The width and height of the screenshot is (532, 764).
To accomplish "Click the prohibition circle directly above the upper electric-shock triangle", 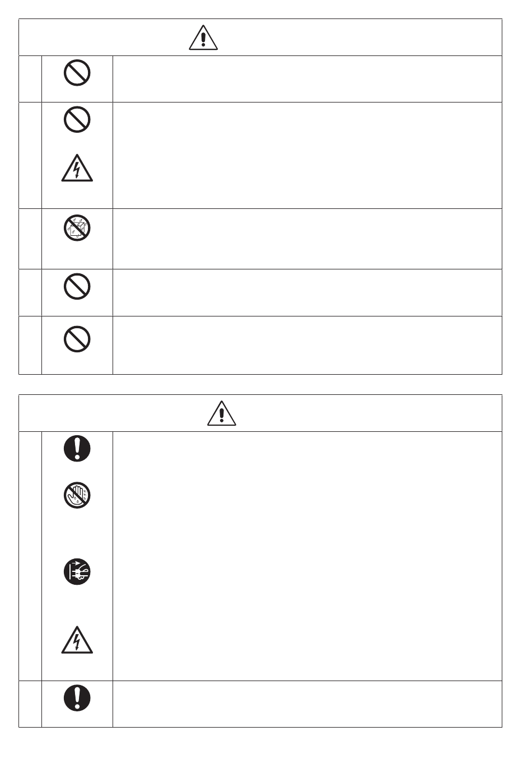I will point(77,119).
